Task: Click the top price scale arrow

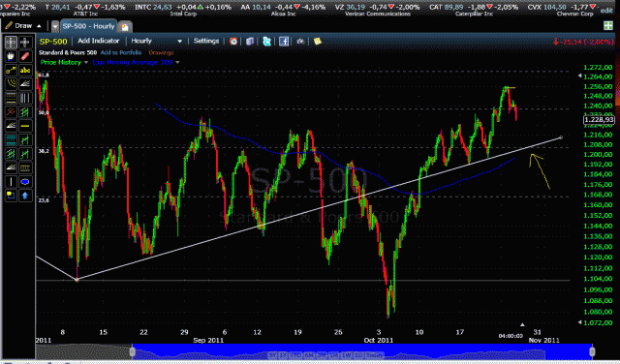Action: click(580, 76)
